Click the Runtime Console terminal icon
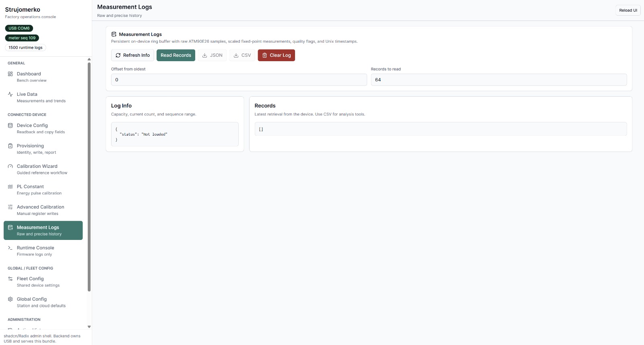The height and width of the screenshot is (345, 644). [x=10, y=248]
